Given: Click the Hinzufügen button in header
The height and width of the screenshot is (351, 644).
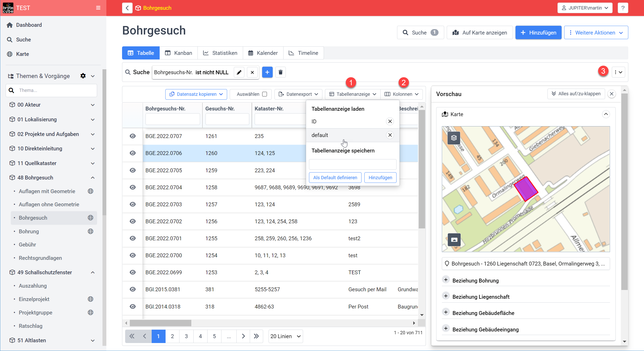Looking at the screenshot, I should pos(538,33).
